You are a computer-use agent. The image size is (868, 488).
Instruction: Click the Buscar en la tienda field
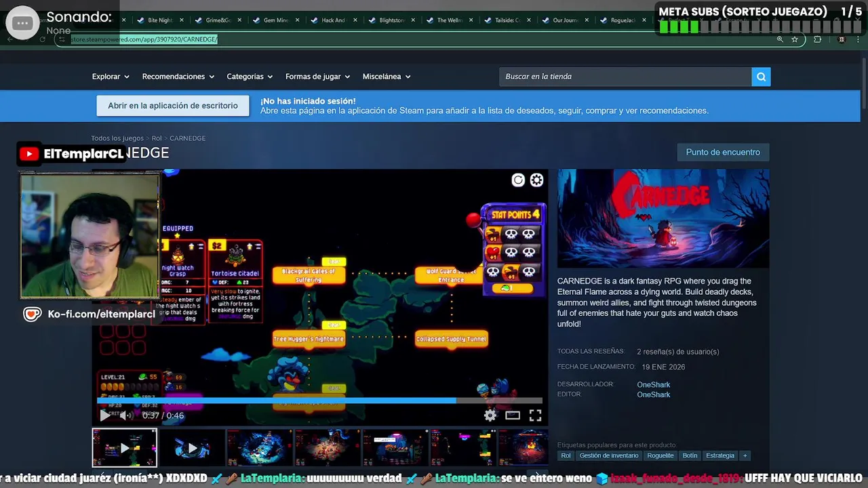(625, 77)
